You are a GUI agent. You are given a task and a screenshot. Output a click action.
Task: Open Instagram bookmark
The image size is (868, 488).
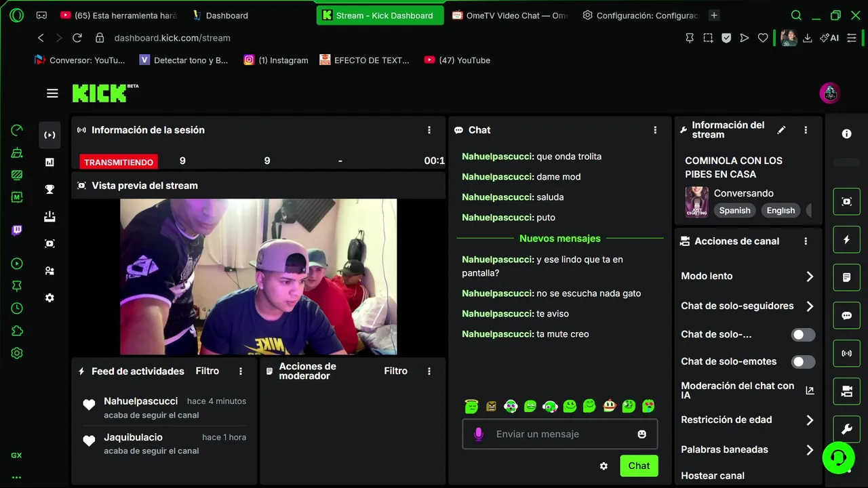point(276,60)
